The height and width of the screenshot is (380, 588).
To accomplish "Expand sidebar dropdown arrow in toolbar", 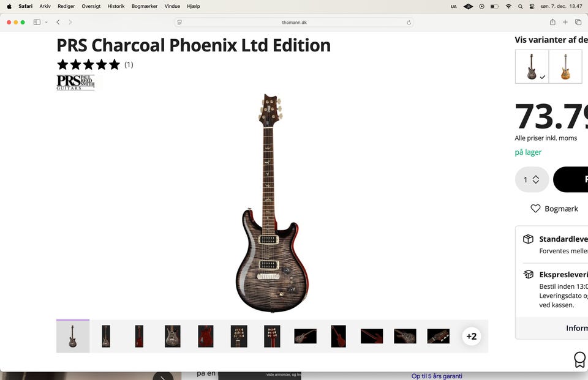I will tap(46, 22).
